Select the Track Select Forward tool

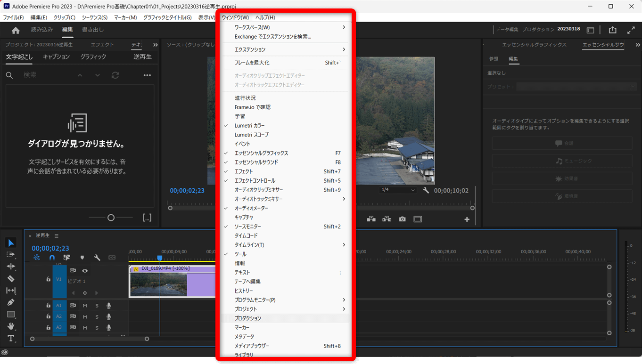tap(11, 254)
